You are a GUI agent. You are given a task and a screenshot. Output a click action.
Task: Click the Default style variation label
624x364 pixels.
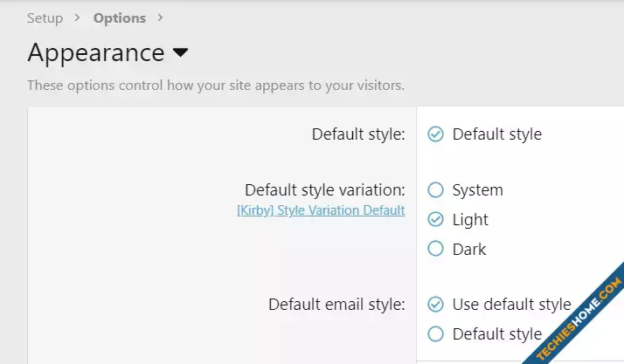click(x=325, y=190)
